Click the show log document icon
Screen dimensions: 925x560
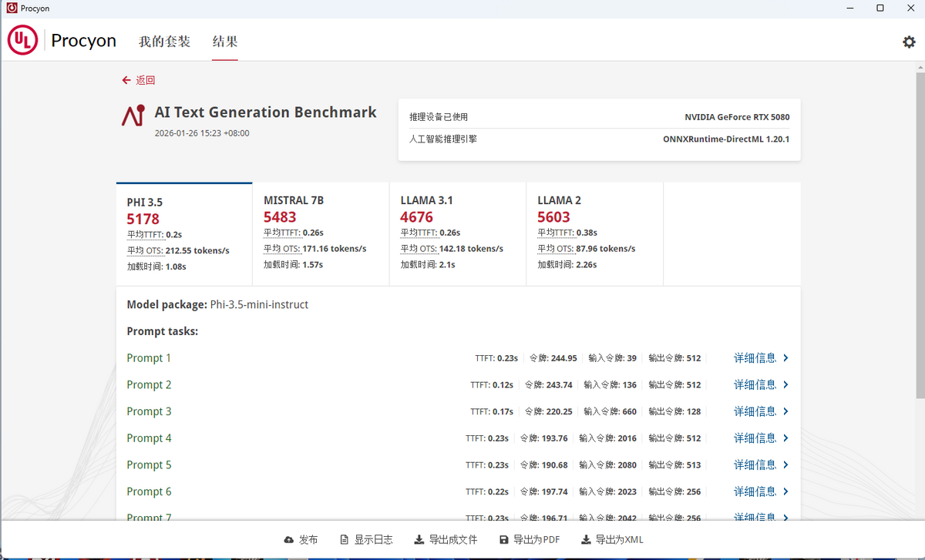[345, 540]
